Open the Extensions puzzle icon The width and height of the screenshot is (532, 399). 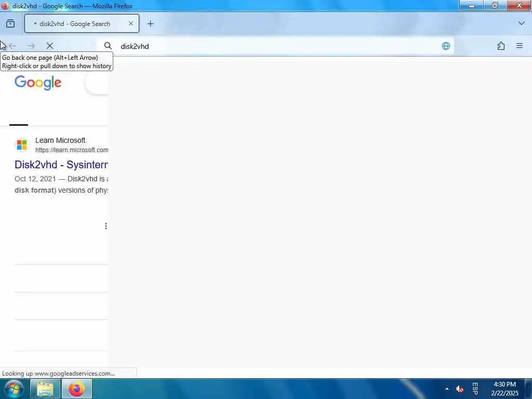(x=501, y=46)
